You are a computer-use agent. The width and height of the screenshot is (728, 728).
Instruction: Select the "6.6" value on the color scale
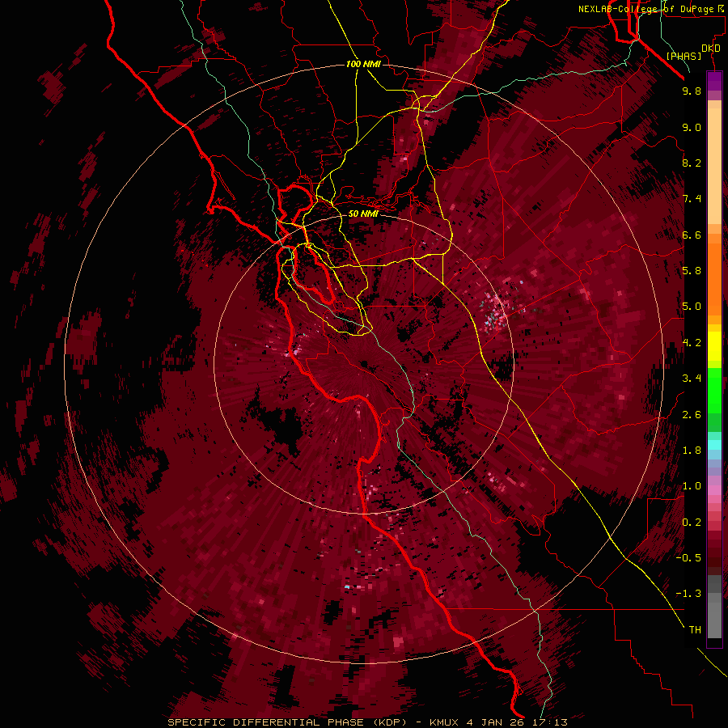(692, 235)
